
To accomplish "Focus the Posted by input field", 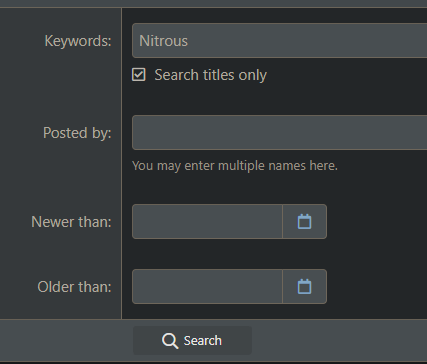I will [279, 133].
